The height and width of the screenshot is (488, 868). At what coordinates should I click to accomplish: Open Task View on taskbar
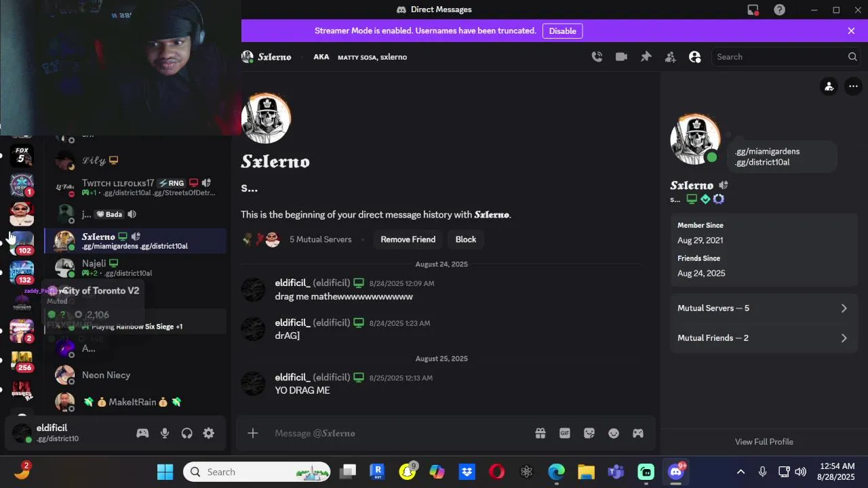pyautogui.click(x=348, y=472)
